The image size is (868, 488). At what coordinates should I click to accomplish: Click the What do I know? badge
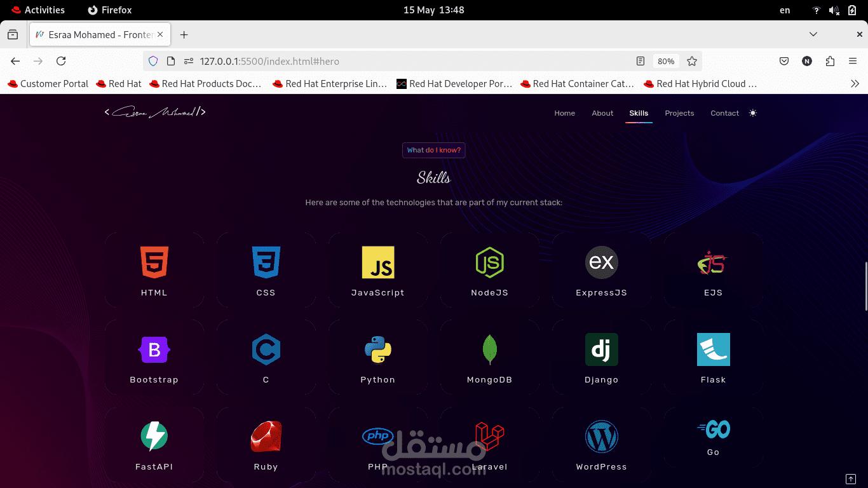433,150
